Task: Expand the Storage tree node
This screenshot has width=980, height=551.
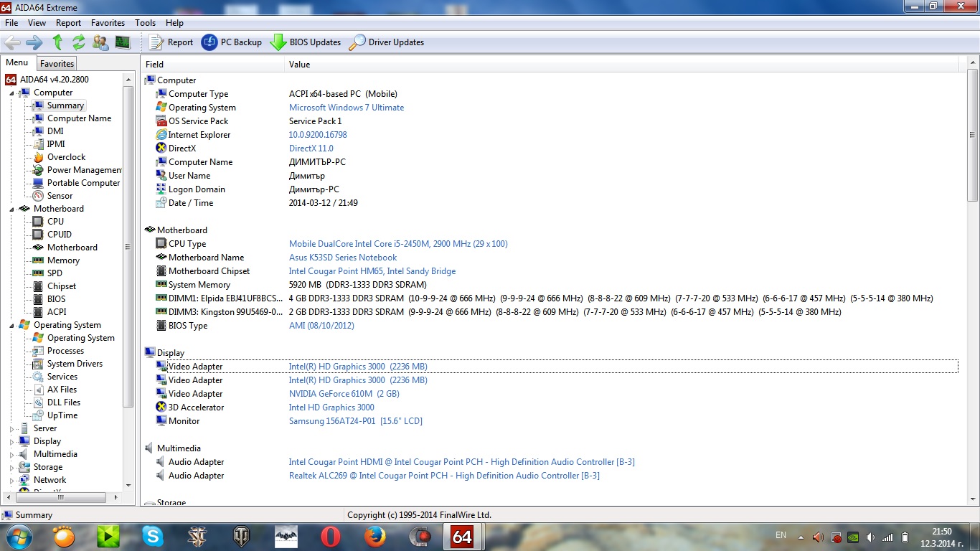Action: point(12,468)
